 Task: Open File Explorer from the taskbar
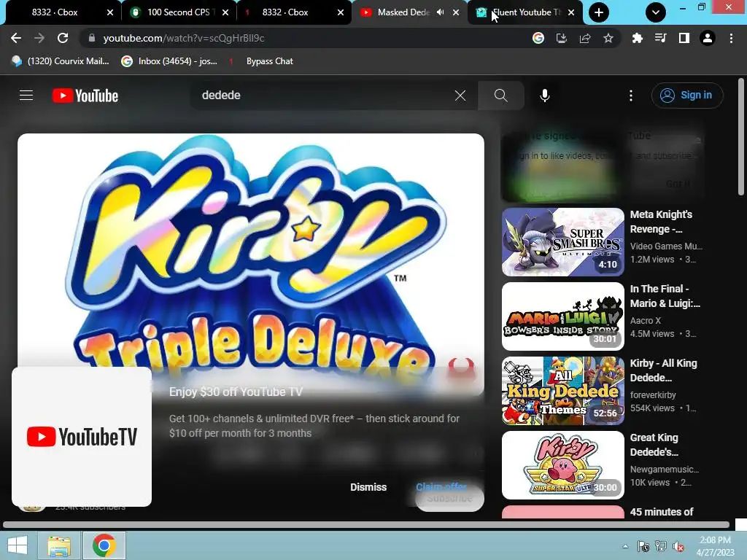[59, 545]
